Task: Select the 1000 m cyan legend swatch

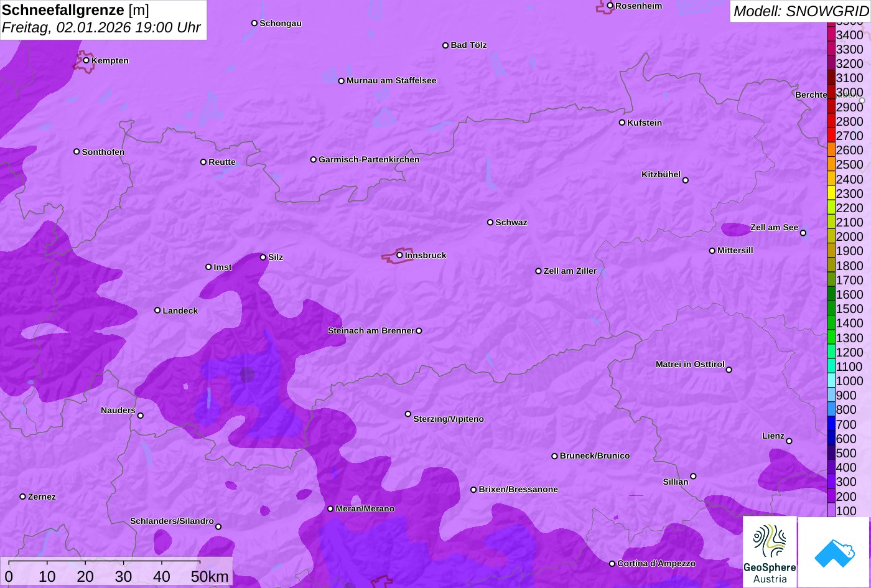Action: pyautogui.click(x=831, y=381)
